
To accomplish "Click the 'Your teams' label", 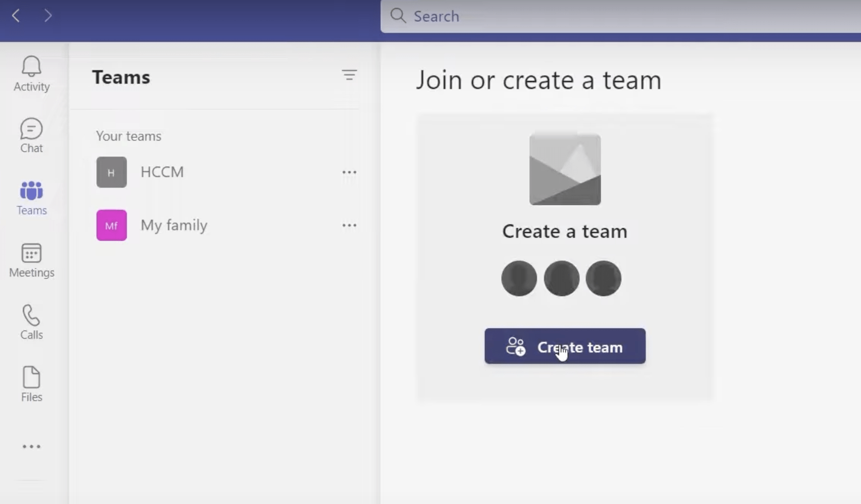I will pos(129,136).
